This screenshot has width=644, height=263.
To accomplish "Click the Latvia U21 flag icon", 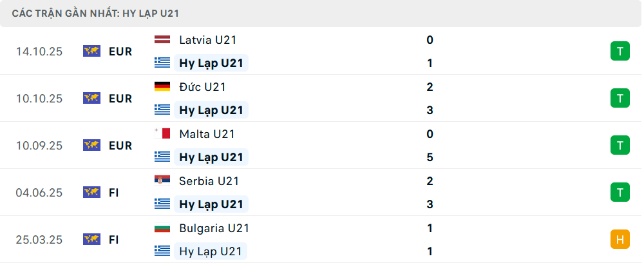I will pos(162,40).
